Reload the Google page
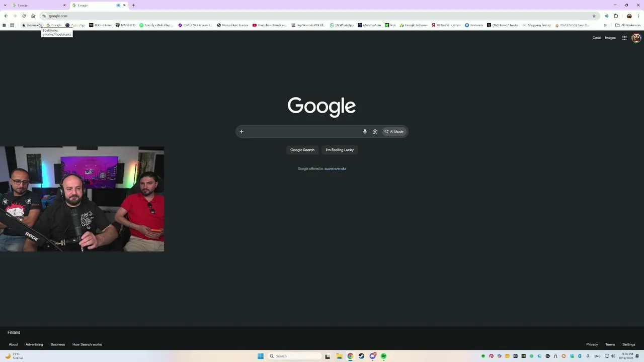 point(24,16)
